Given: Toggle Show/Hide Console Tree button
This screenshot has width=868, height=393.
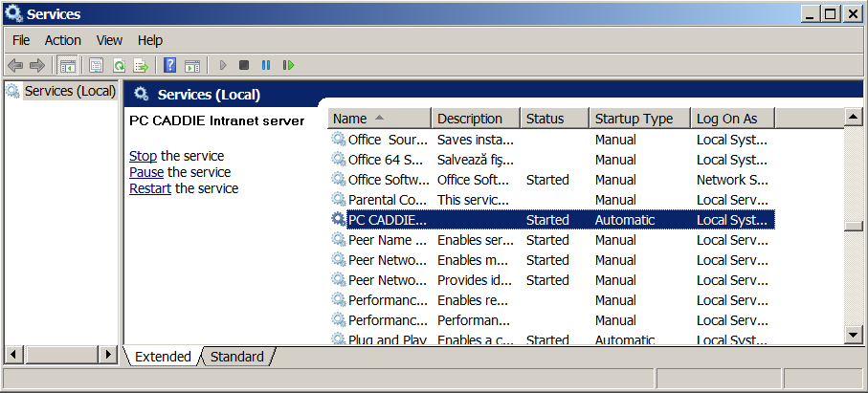Looking at the screenshot, I should coord(67,65).
